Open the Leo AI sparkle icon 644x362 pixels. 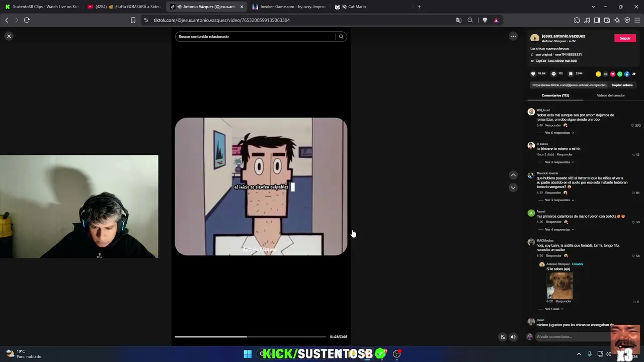click(x=617, y=20)
